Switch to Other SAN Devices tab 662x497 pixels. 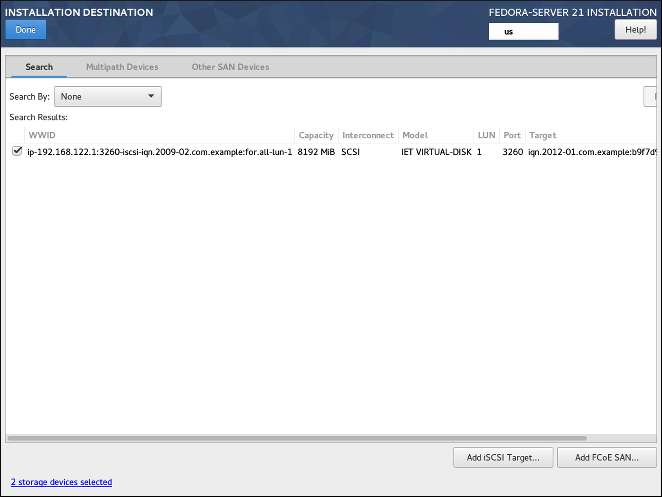[x=230, y=67]
